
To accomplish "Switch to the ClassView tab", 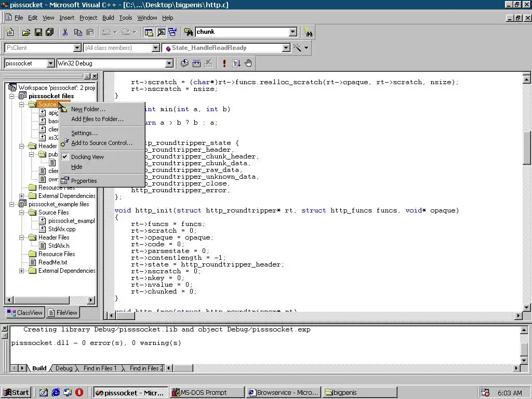I will tap(25, 313).
